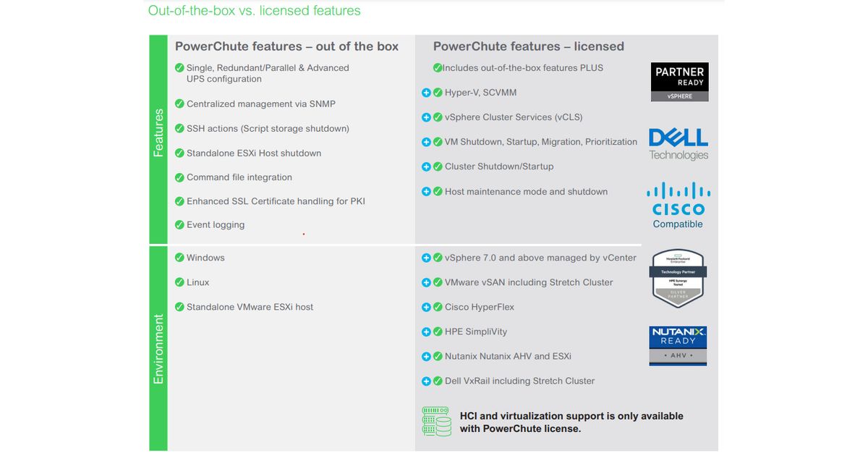This screenshot has width=868, height=456.
Task: Click the small red dot marker
Action: pyautogui.click(x=303, y=234)
